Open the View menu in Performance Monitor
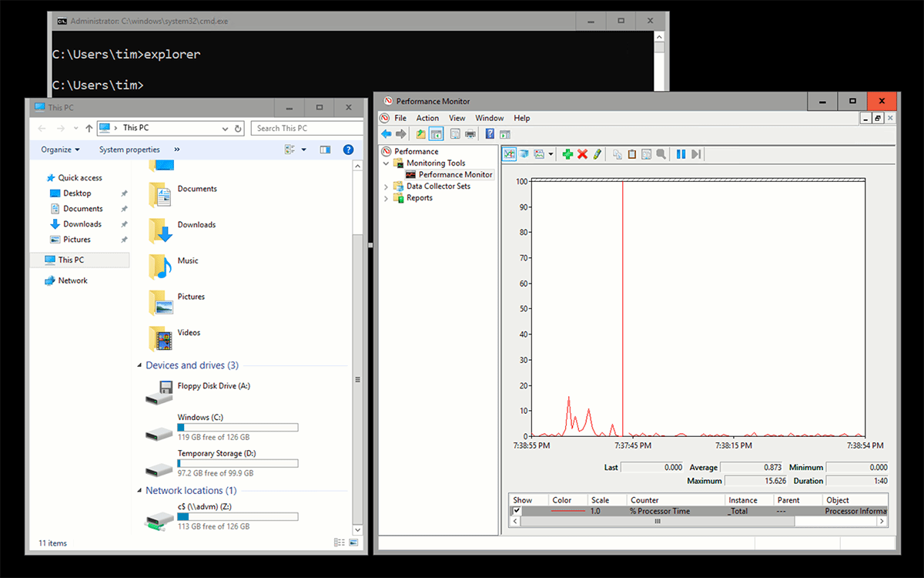Viewport: 924px width, 578px height. tap(457, 118)
